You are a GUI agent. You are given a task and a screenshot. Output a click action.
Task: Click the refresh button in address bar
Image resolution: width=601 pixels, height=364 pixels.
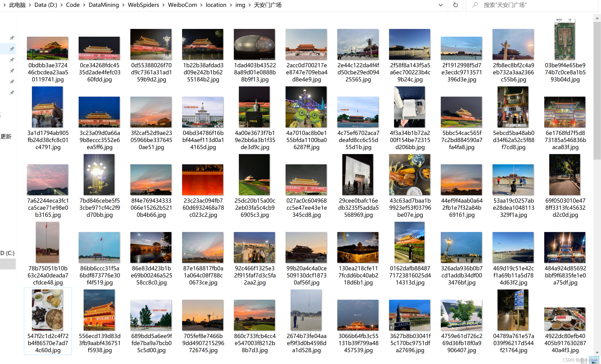click(455, 5)
